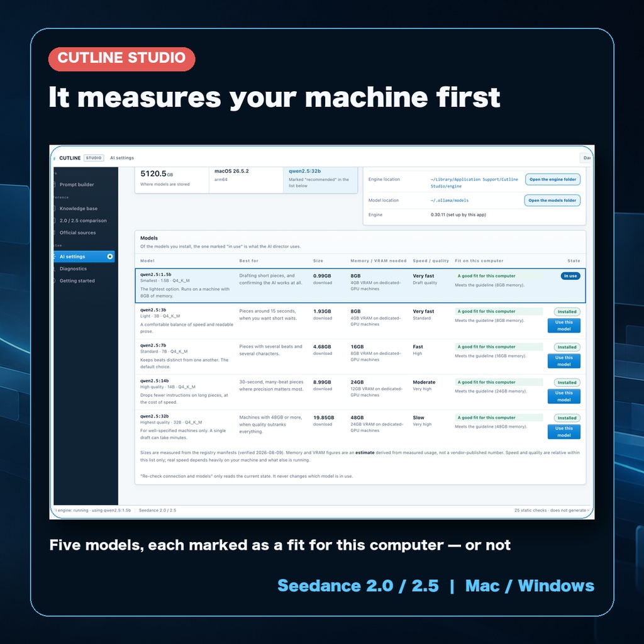Viewport: 644px width, 644px height.
Task: Select the qwen2.5:1.5b model name
Action: coord(156,274)
